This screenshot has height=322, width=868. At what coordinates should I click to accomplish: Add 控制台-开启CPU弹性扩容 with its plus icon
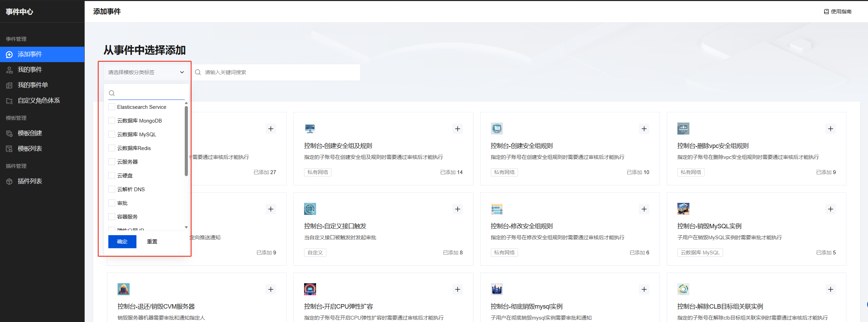tap(458, 289)
